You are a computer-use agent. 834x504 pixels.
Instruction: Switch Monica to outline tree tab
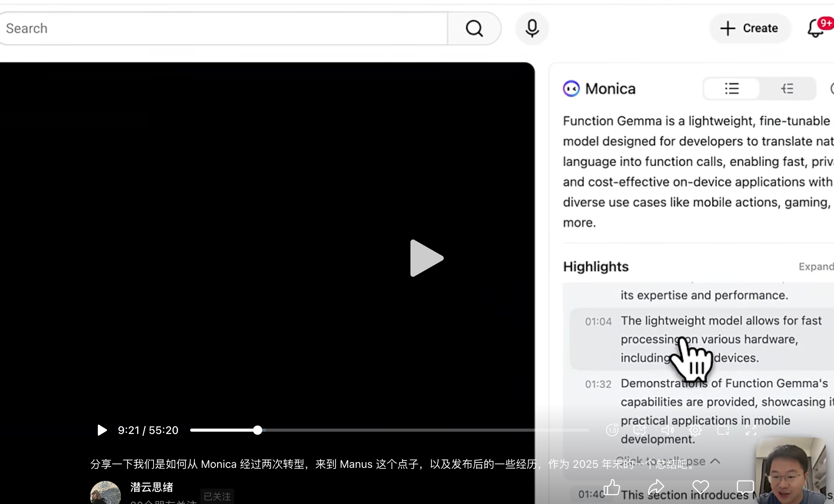pyautogui.click(x=787, y=88)
